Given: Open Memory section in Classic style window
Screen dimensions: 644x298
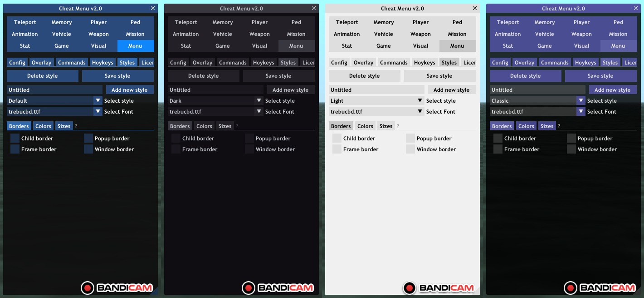Looking at the screenshot, I should tap(545, 22).
